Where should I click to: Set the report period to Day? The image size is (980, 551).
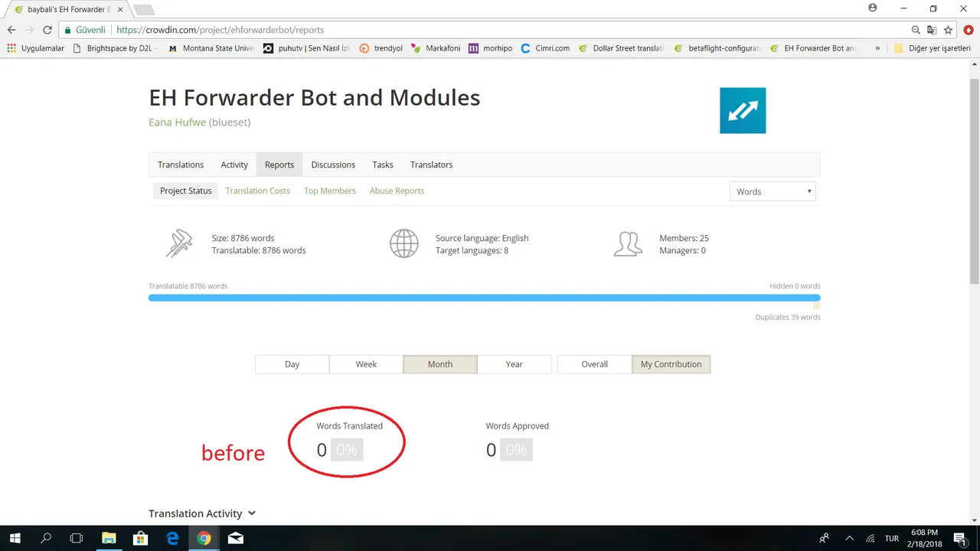click(x=292, y=364)
